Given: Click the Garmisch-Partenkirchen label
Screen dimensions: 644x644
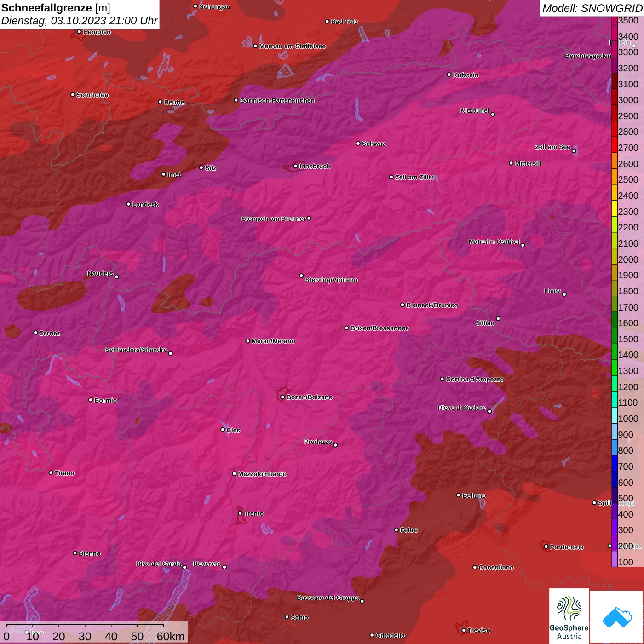Looking at the screenshot, I should pos(277,100).
